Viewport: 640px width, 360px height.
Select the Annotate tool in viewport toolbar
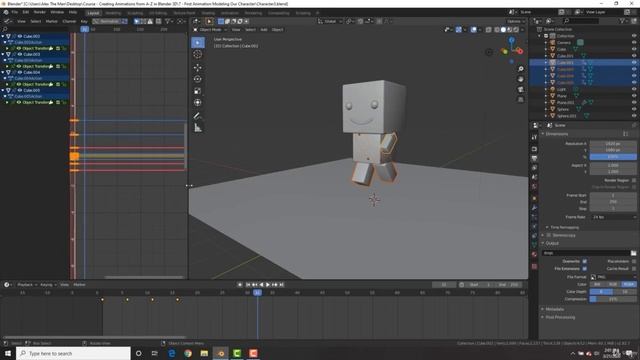coord(198,116)
